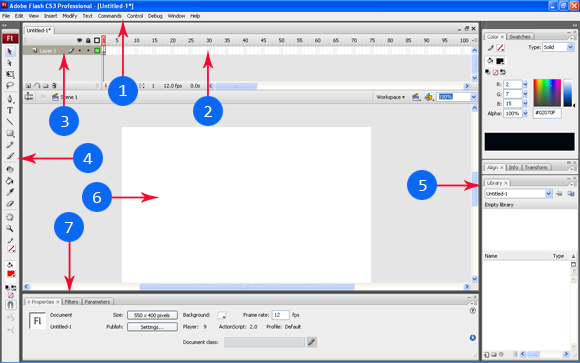Screen dimensions: 580x363
Task: Select the Pen tool
Action: coord(10,99)
